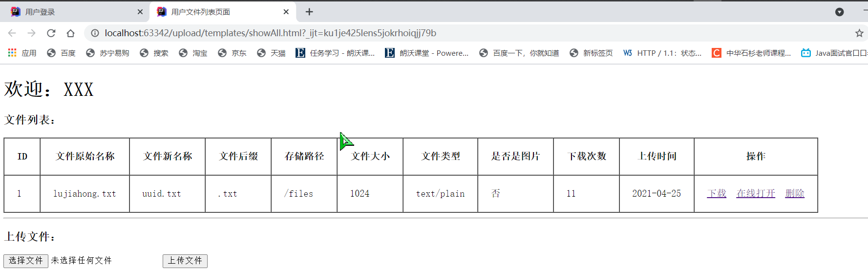Image resolution: width=868 pixels, height=271 pixels.
Task: Click the 选择文件 choose file button
Action: tap(26, 261)
